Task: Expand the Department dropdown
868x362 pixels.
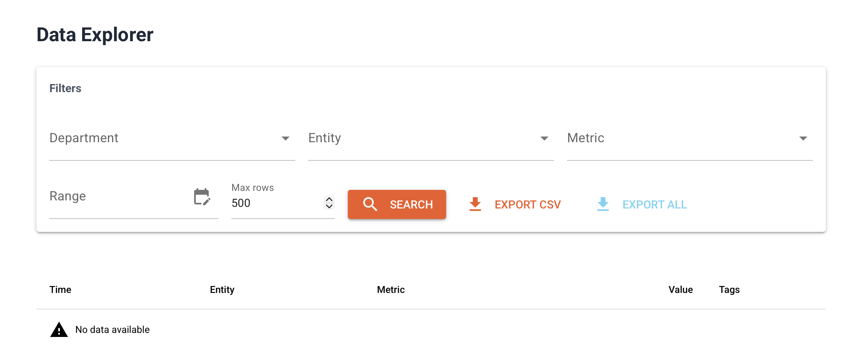Action: (162, 138)
